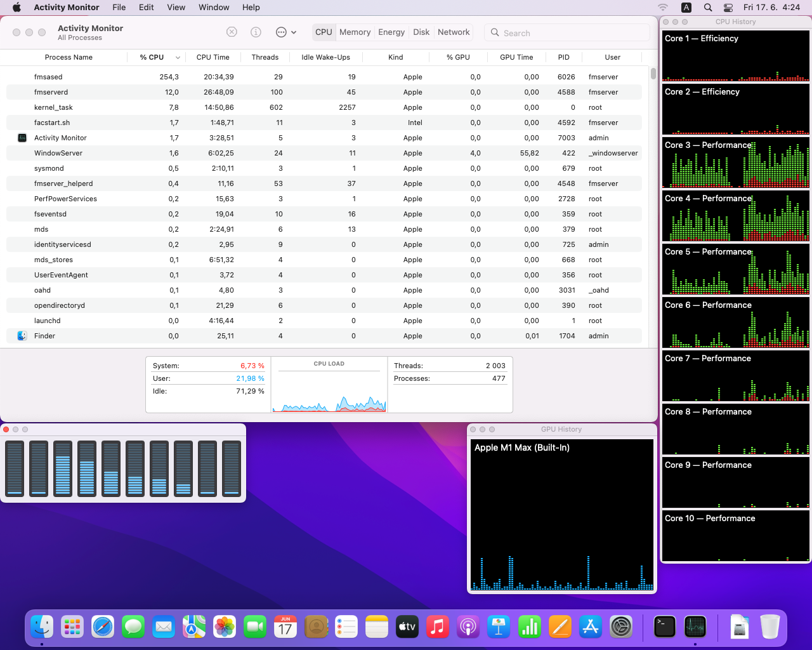Open Spotlight search in menu bar

[x=708, y=8]
